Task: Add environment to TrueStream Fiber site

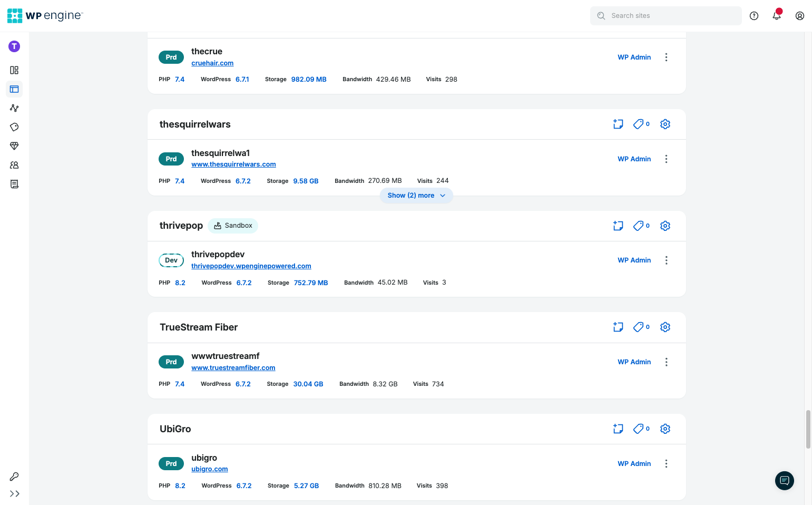Action: coord(618,327)
